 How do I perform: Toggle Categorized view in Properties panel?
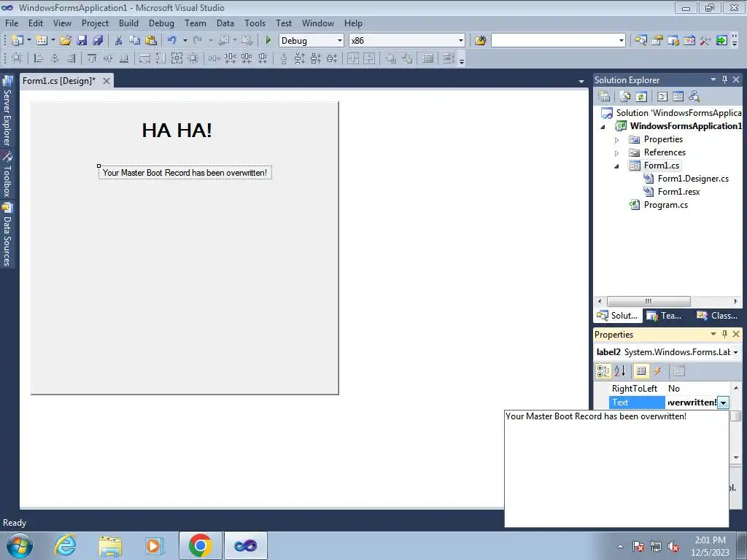(x=603, y=371)
